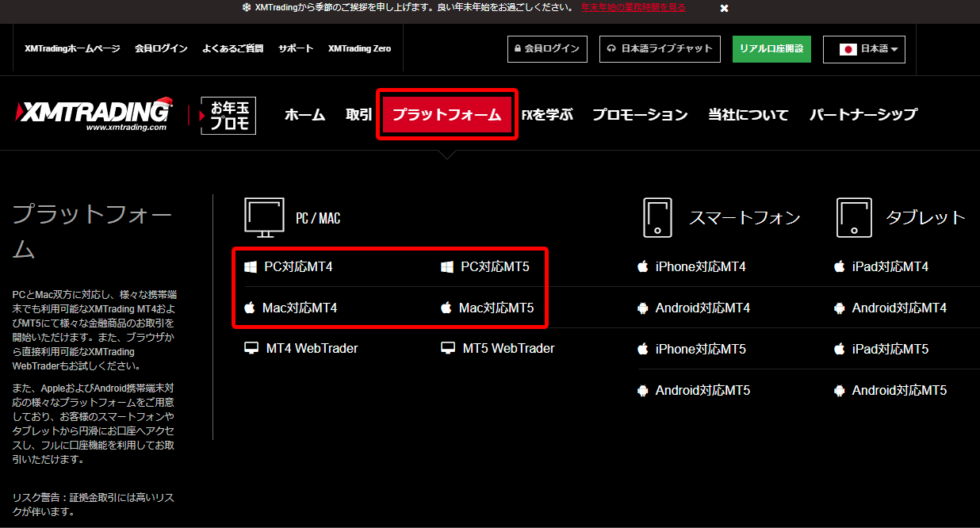
Task: Launch MT4 WebTrader
Action: coord(312,348)
